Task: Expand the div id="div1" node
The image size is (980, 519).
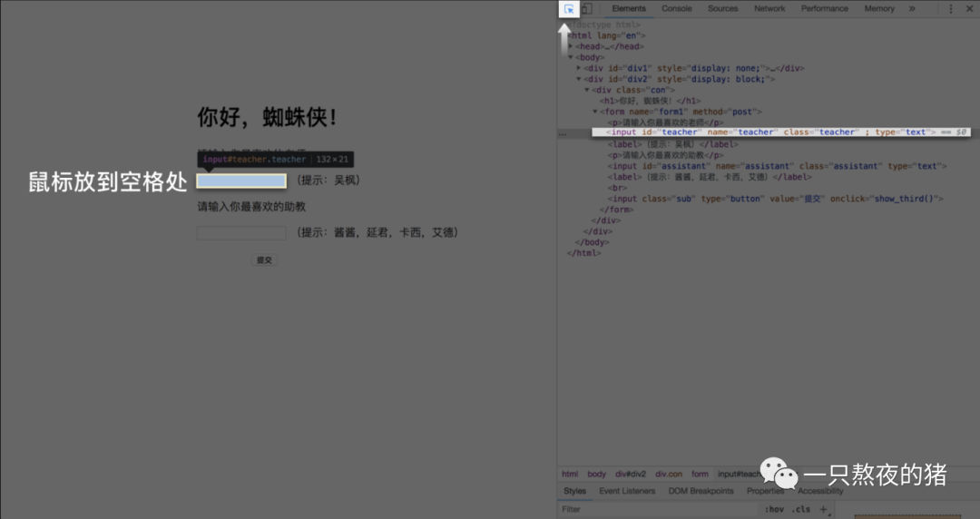Action: pyautogui.click(x=579, y=68)
